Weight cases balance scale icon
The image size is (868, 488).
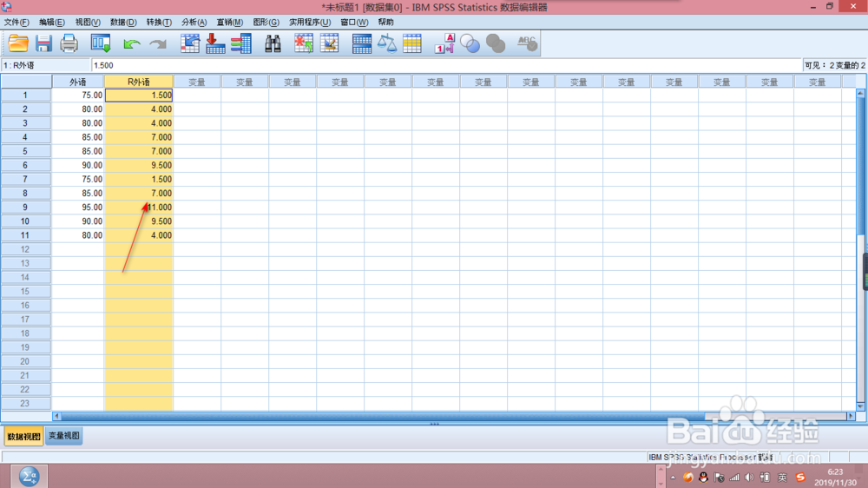click(x=387, y=43)
